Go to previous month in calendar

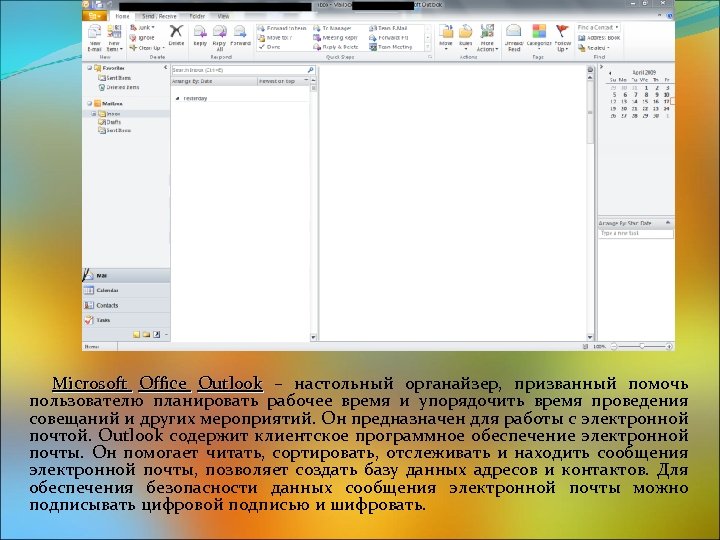tap(610, 73)
